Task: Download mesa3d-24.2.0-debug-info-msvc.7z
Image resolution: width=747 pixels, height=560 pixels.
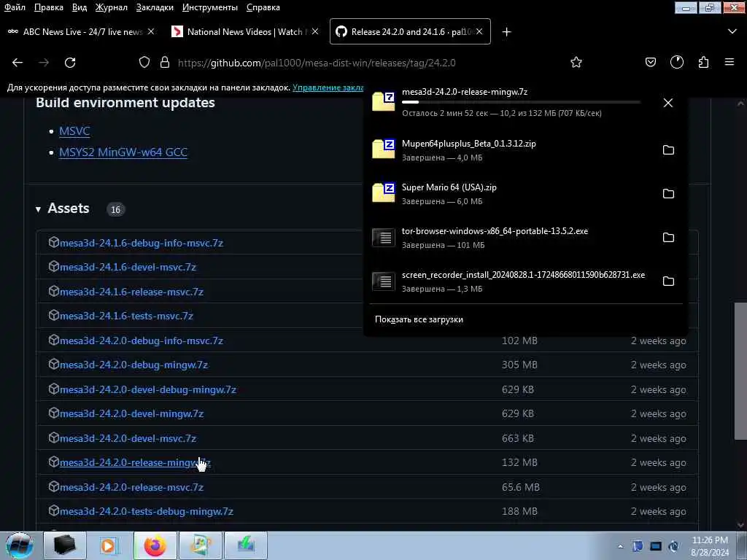Action: tap(141, 341)
